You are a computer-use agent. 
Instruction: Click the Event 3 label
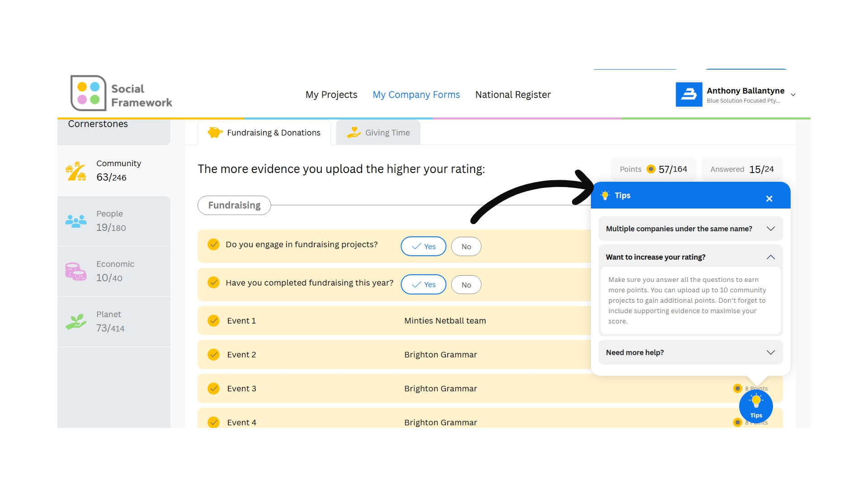pos(241,389)
